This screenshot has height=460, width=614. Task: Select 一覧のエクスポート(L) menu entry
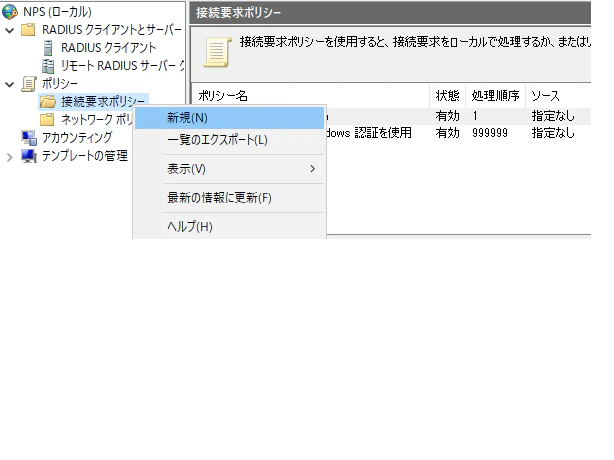[229, 140]
